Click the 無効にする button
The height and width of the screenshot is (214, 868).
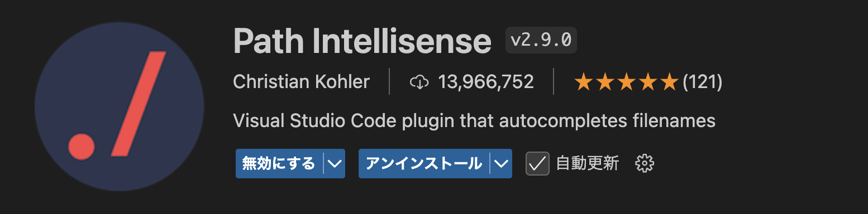click(x=280, y=164)
